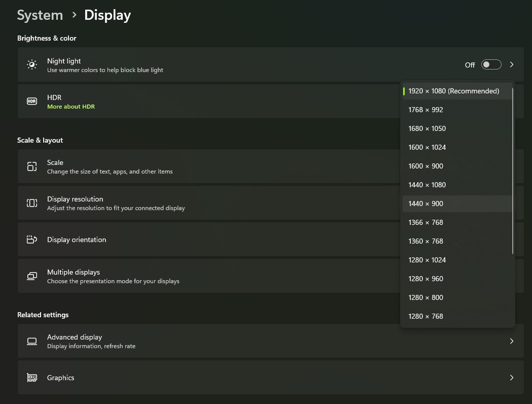
Task: Pick 1366 × 768 resolution
Action: [457, 222]
